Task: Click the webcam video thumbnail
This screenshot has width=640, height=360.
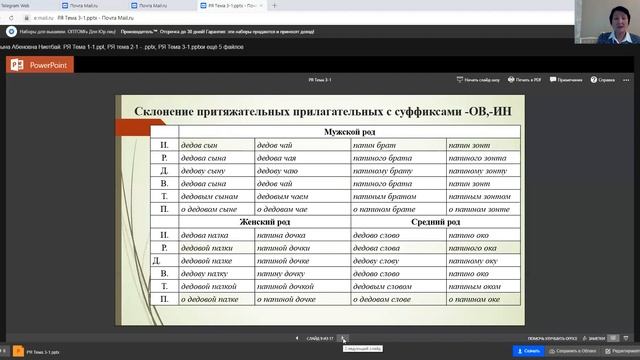Action: click(607, 22)
